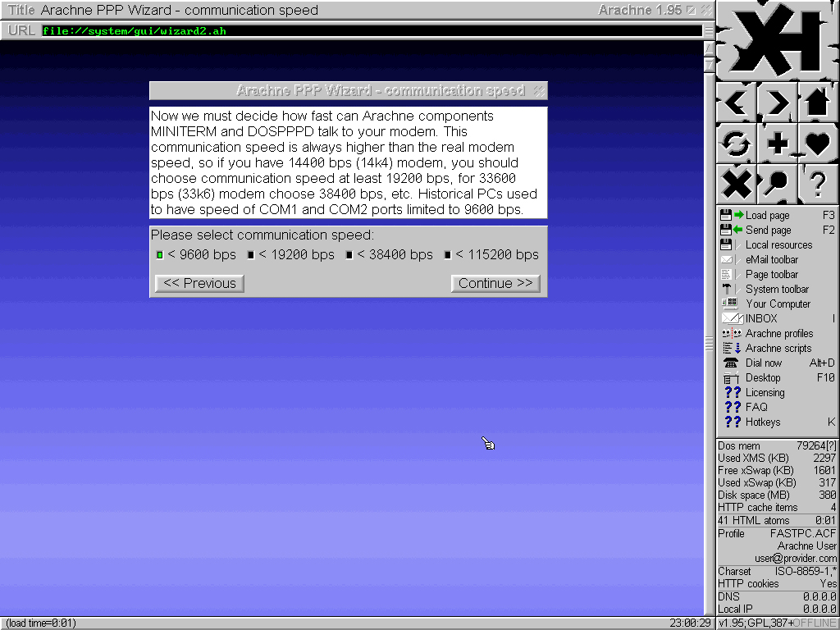Click the Back arrow navigation icon

(736, 103)
